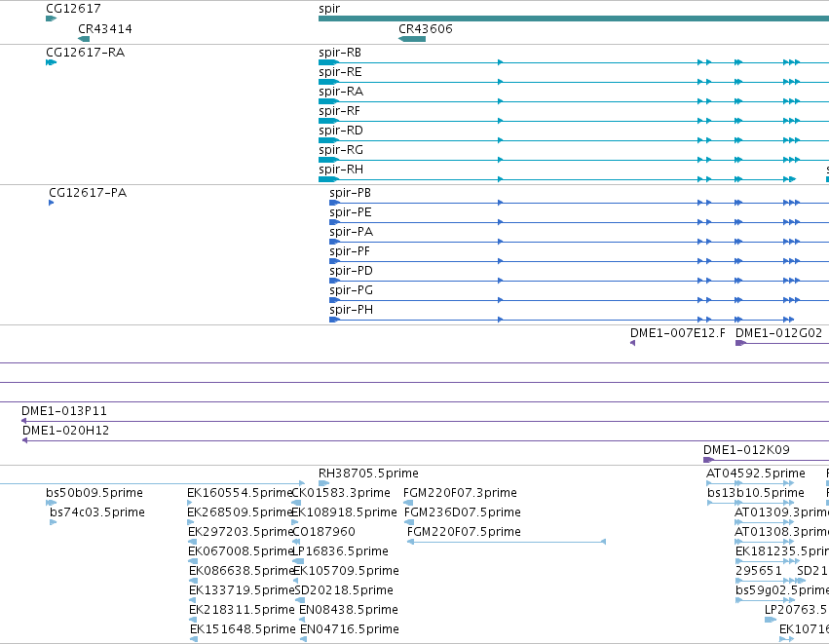Select the DME1-012G02 feature label
Screen dimensions: 829x644
(x=778, y=333)
